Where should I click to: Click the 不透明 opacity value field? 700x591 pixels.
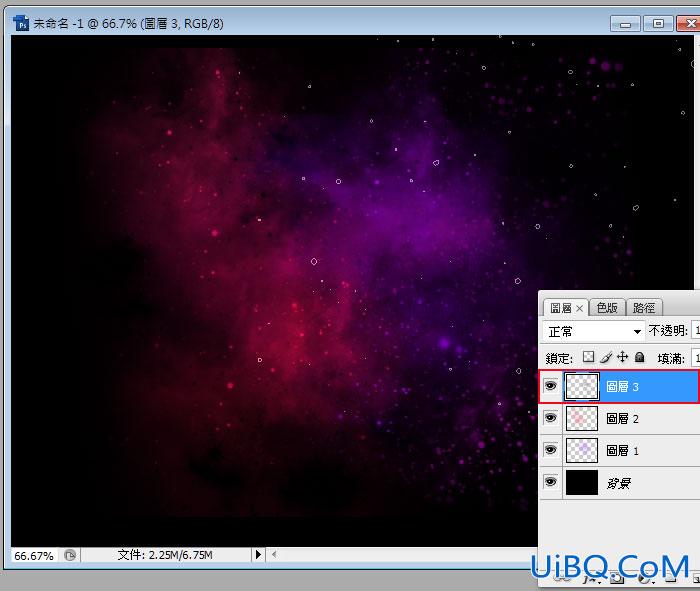coord(696,331)
